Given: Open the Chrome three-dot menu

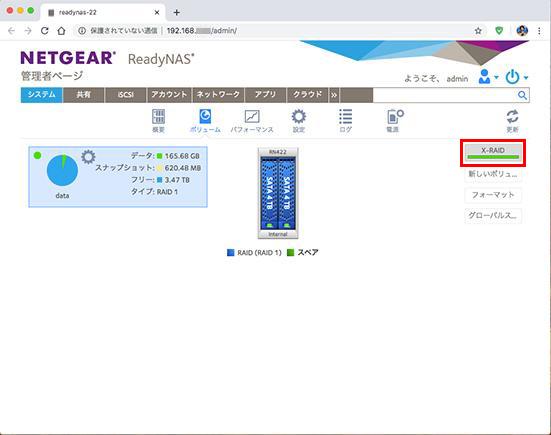Looking at the screenshot, I should [539, 31].
